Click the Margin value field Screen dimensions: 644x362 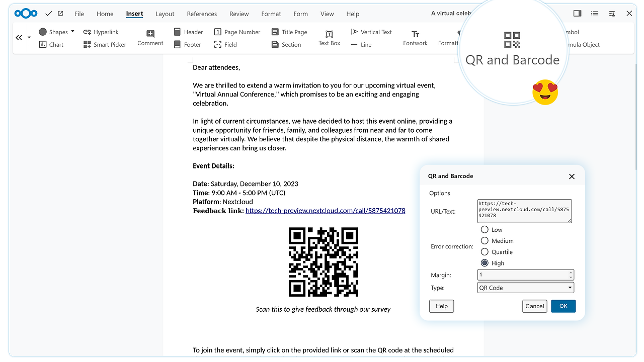526,275
